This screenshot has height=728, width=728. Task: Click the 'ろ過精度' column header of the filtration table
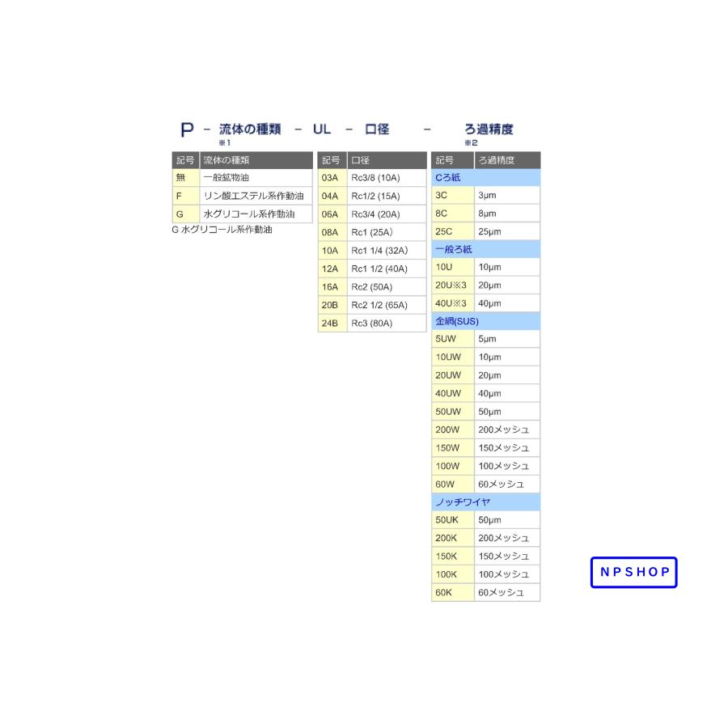pos(507,160)
